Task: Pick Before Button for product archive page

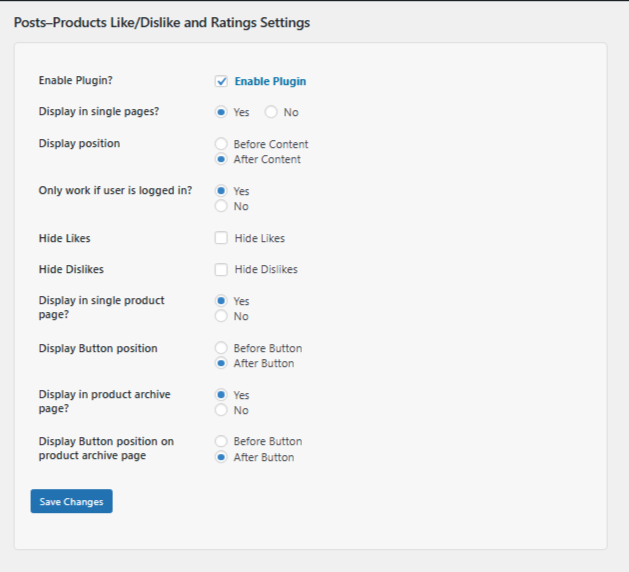Action: pyautogui.click(x=221, y=441)
